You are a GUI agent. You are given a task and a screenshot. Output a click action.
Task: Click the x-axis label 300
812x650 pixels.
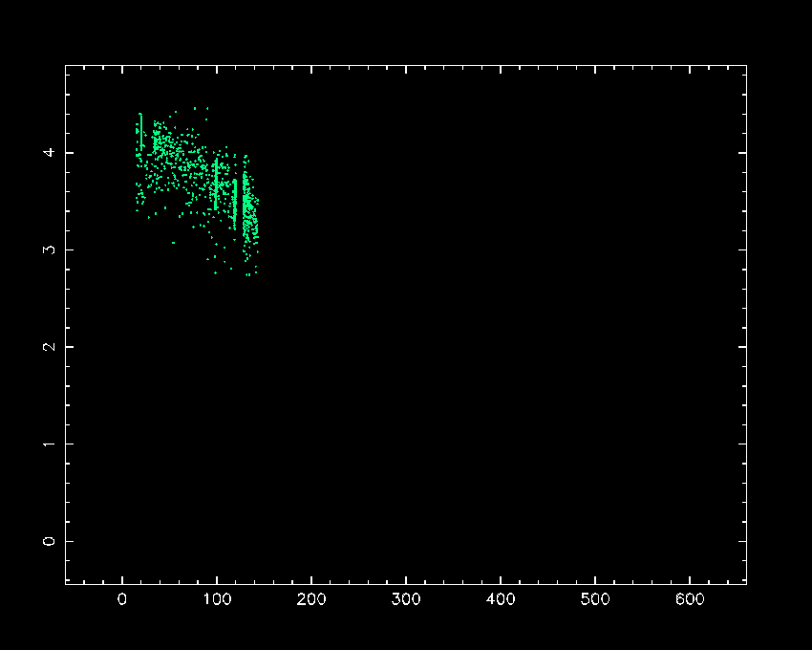coord(405,599)
